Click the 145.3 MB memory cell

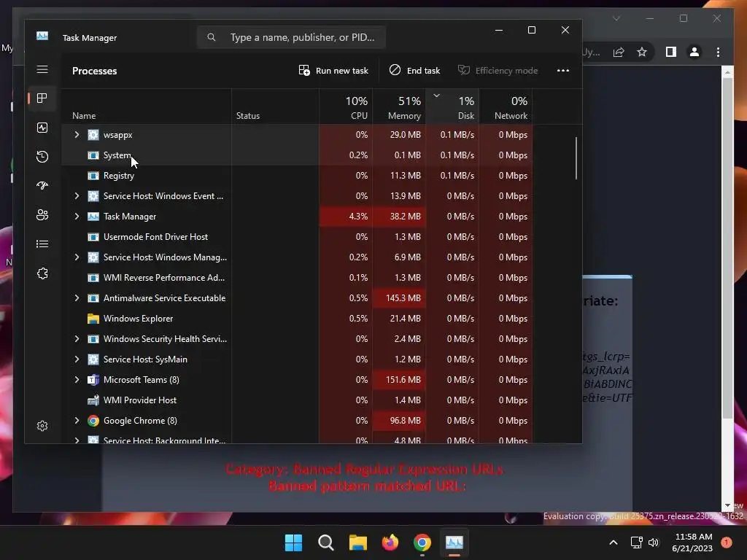click(399, 298)
